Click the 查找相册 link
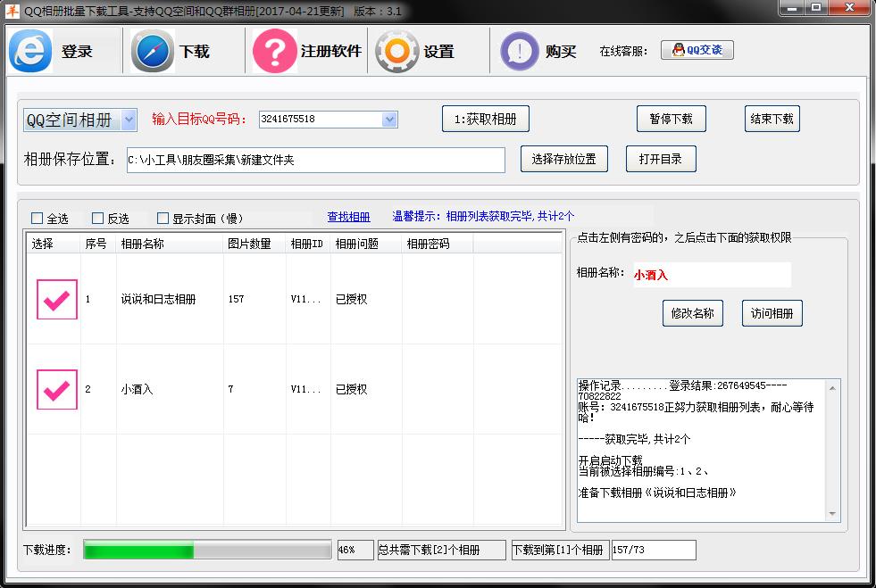Screen dimensions: 876x588 pos(348,217)
